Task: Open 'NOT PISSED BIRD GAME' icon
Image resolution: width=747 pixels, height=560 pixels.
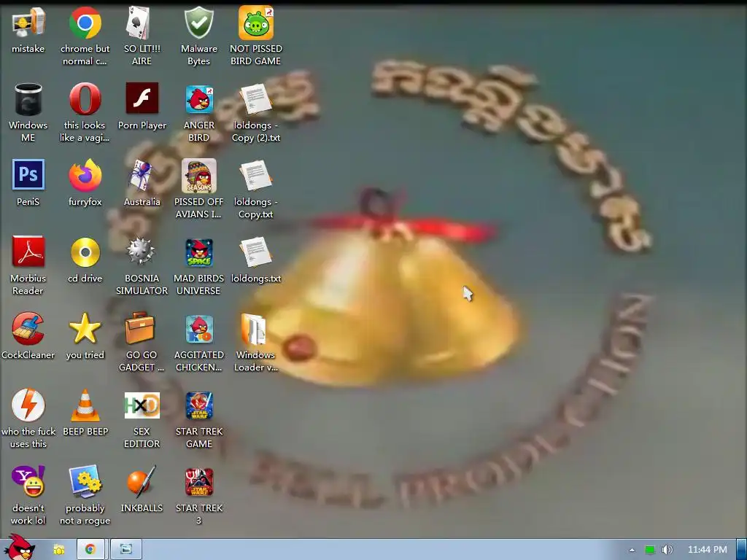Action: tap(256, 23)
